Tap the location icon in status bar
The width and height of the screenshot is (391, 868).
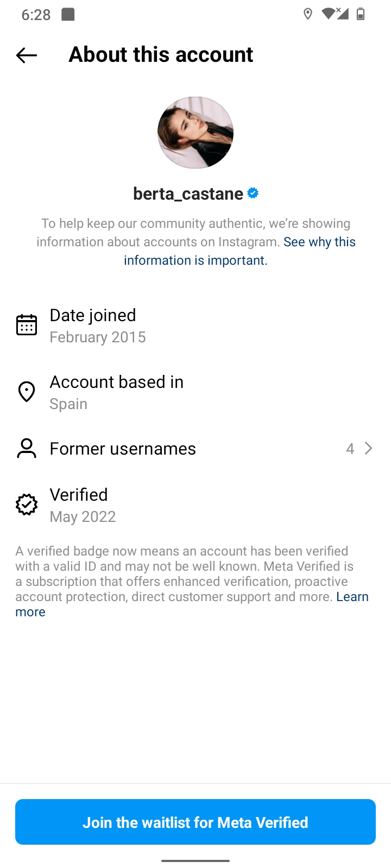coord(308,14)
